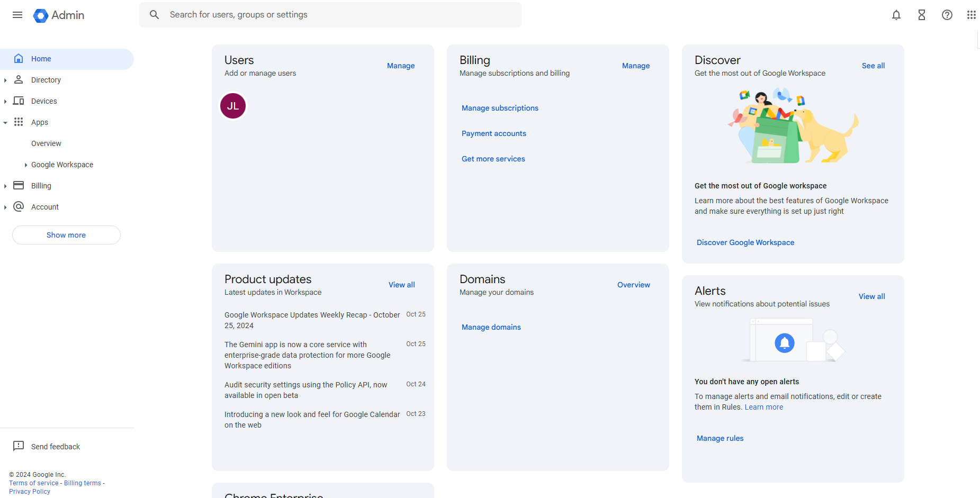Click the Billing card icon in sidebar
This screenshot has width=980, height=498.
19,185
